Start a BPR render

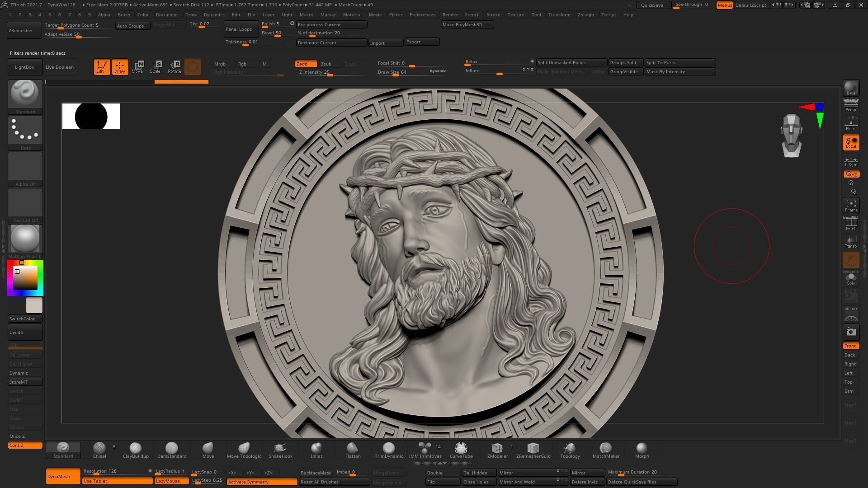point(851,88)
